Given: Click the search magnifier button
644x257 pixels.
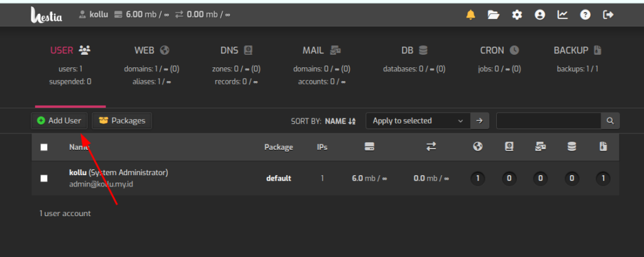Looking at the screenshot, I should [x=609, y=121].
